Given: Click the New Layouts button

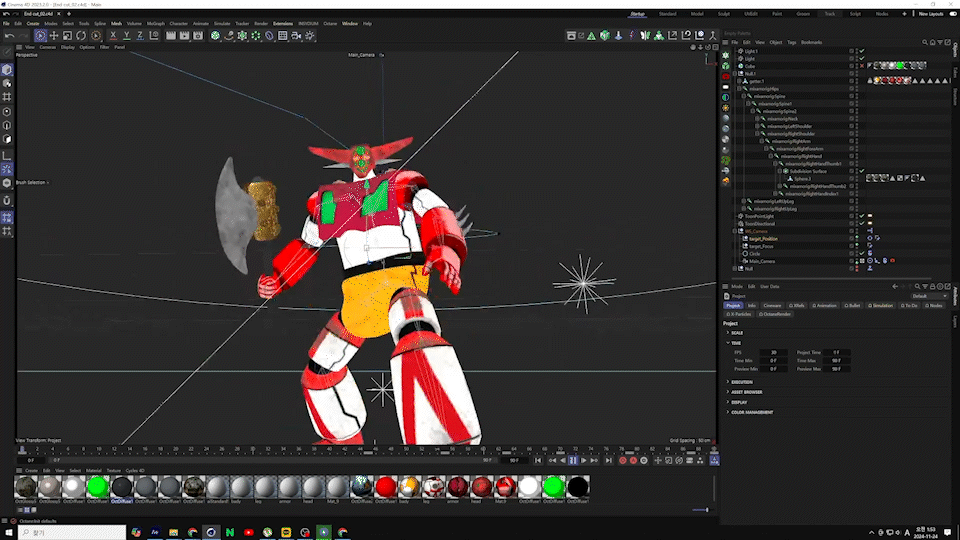Looking at the screenshot, I should [931, 13].
